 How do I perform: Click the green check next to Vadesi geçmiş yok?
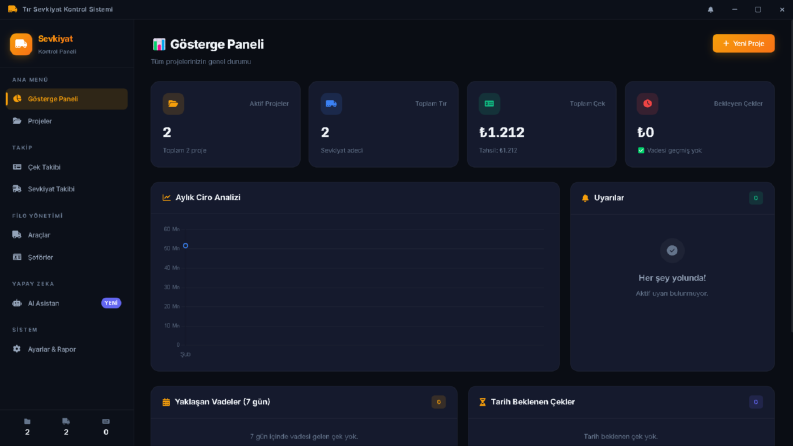[x=641, y=150]
